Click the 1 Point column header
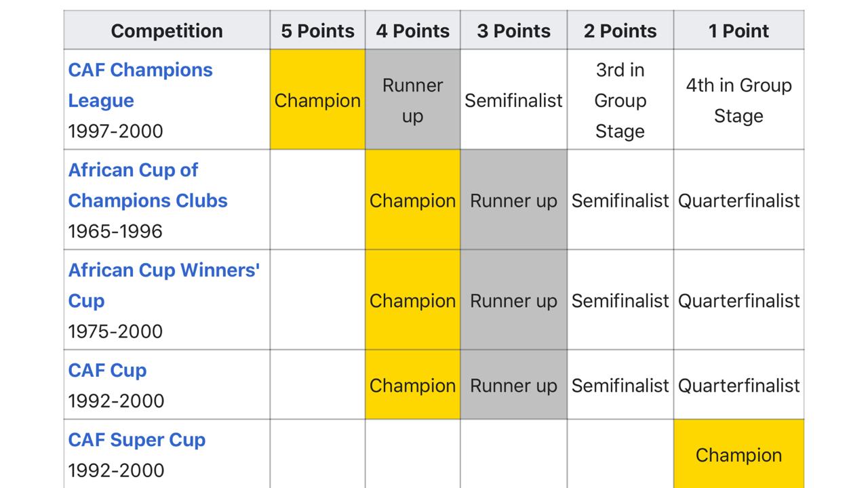The height and width of the screenshot is (488, 868). [738, 30]
